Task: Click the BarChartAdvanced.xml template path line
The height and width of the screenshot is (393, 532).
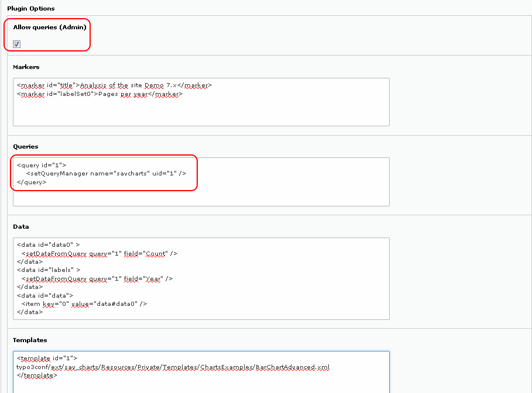Action: tap(173, 367)
